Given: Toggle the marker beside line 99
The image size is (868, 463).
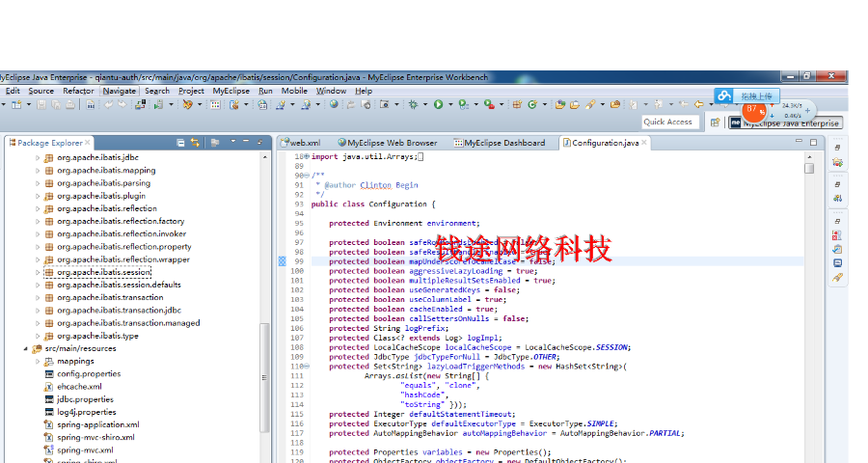Looking at the screenshot, I should click(282, 261).
